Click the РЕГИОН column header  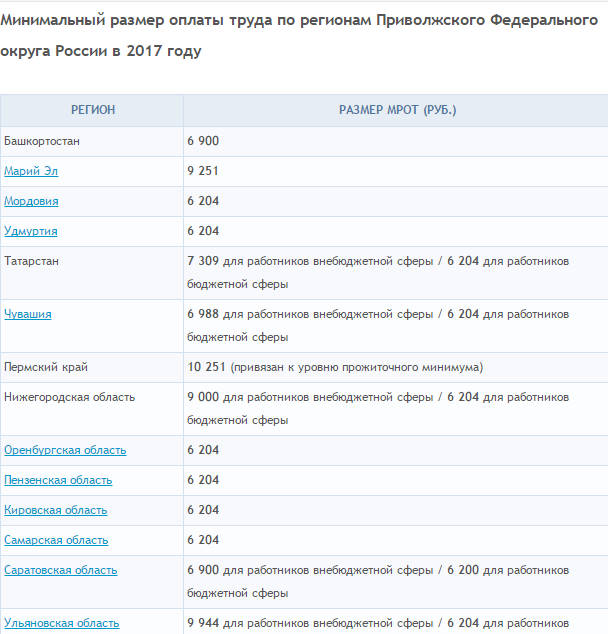93,110
